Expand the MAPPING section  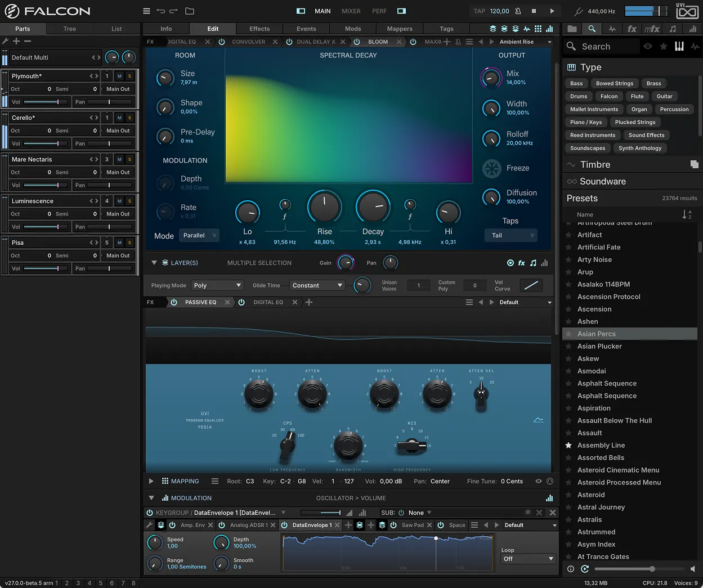(151, 481)
